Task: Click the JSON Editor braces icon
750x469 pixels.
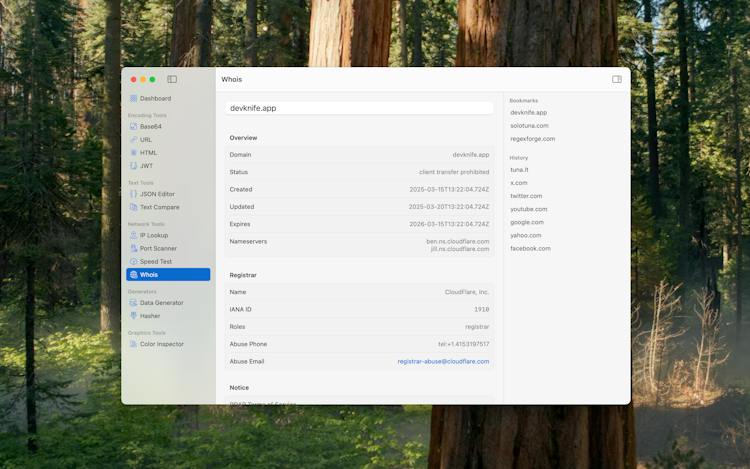Action: pos(133,194)
